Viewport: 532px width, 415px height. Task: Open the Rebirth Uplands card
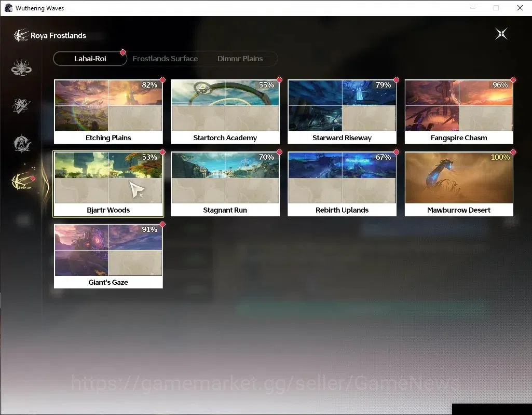(x=342, y=184)
